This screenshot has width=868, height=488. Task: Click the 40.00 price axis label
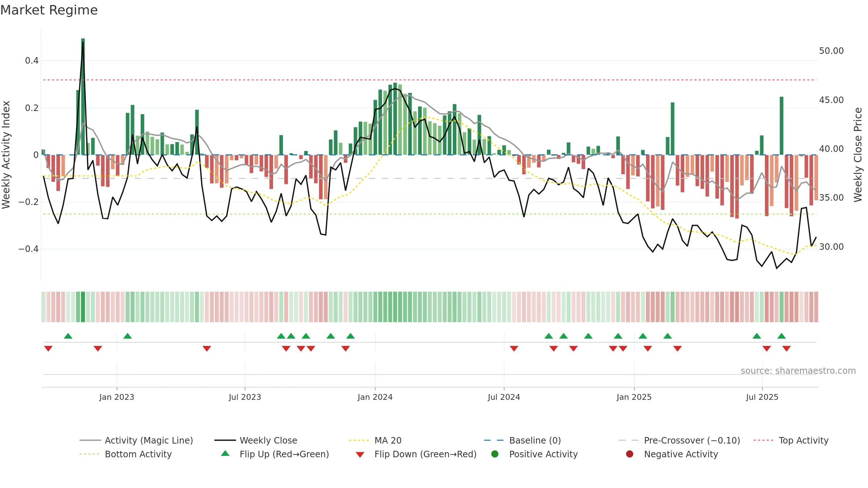(831, 149)
